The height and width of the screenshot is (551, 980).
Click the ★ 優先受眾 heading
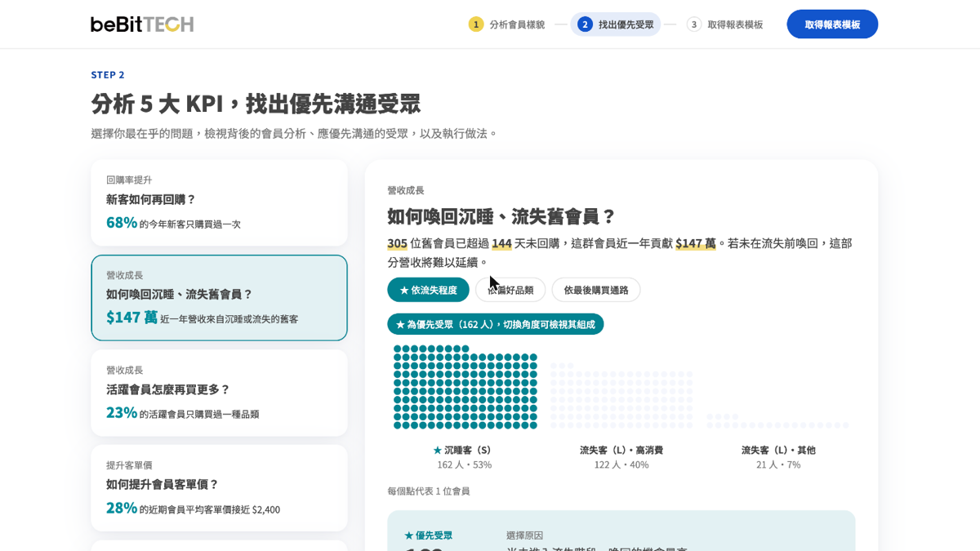tap(429, 535)
